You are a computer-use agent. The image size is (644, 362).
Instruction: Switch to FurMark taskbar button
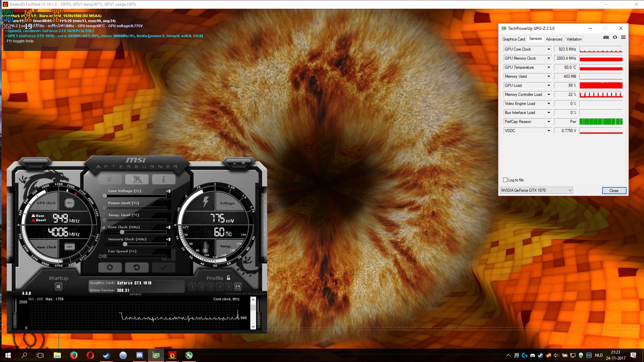172,355
